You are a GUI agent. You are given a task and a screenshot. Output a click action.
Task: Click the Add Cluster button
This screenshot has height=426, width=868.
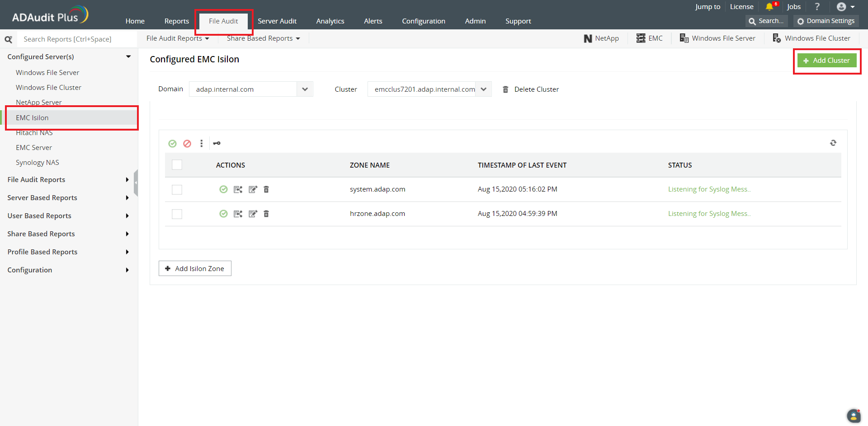[826, 61]
